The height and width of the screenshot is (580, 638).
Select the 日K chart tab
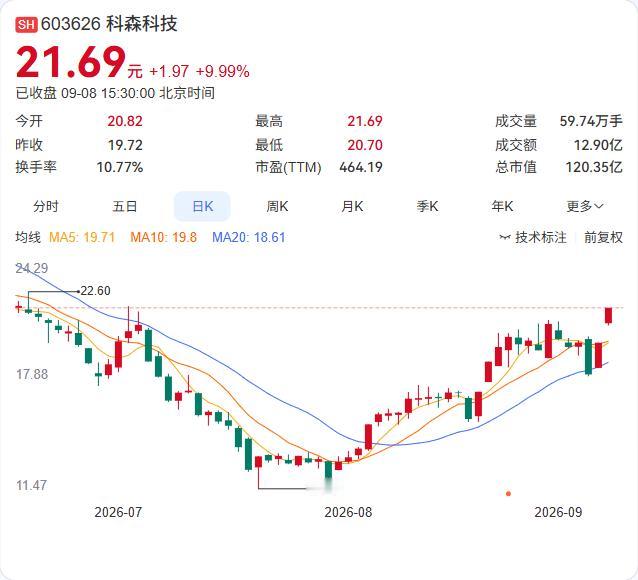[x=202, y=206]
